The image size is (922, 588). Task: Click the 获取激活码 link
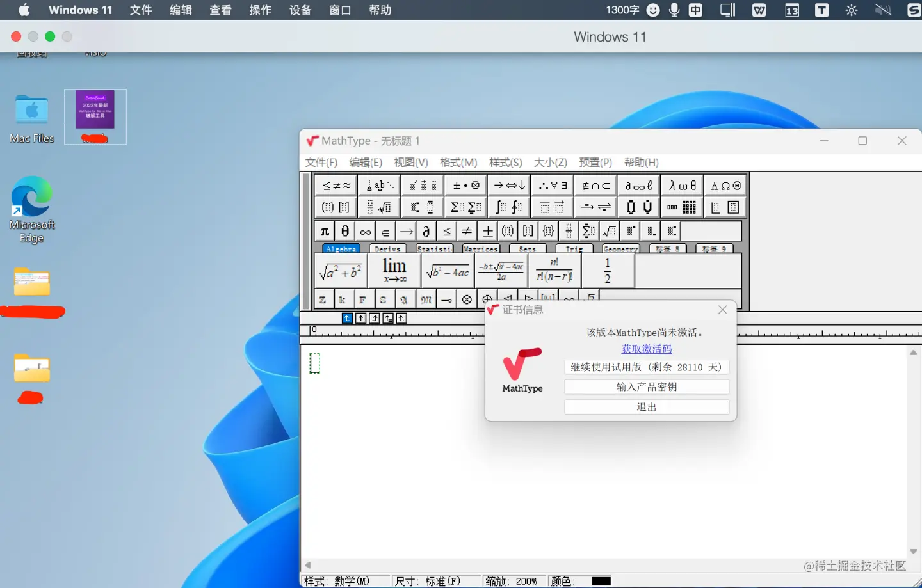[x=647, y=349]
